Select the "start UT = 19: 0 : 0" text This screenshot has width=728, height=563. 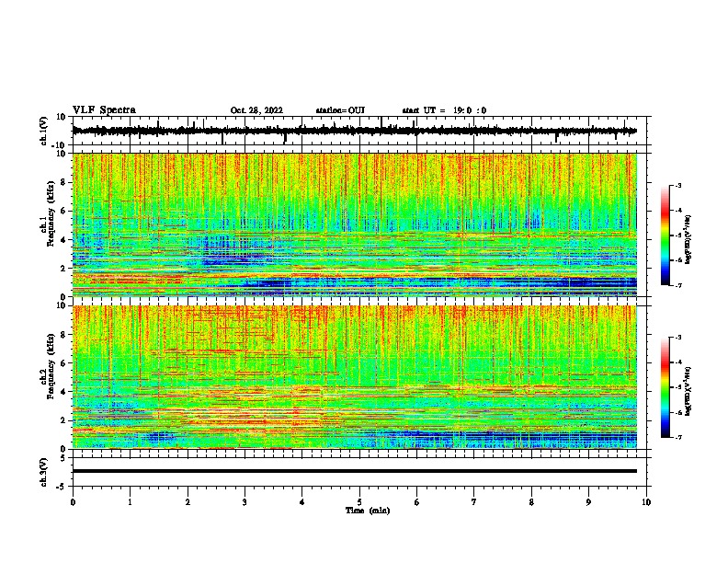pyautogui.click(x=444, y=110)
